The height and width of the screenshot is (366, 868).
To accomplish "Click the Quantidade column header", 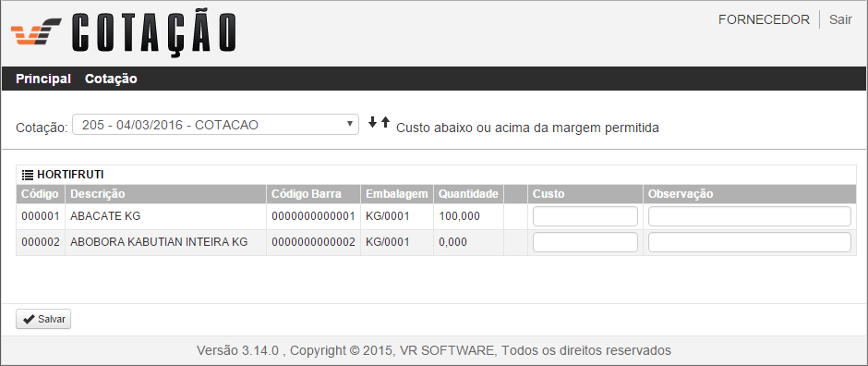I will coord(468,194).
